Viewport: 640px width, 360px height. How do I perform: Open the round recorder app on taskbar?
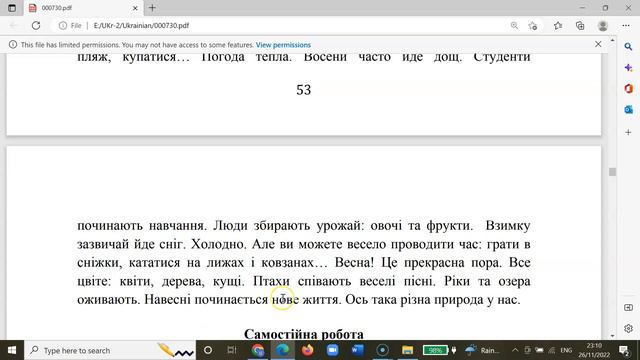382,350
